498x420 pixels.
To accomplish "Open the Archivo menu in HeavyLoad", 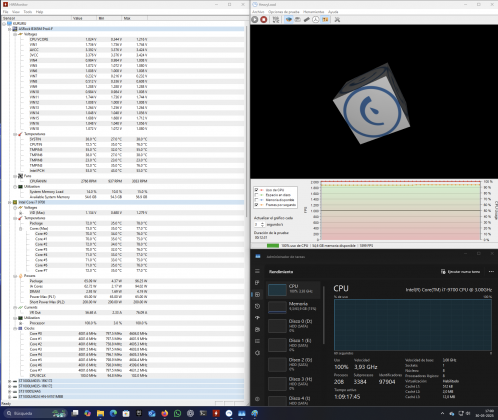I will (258, 12).
